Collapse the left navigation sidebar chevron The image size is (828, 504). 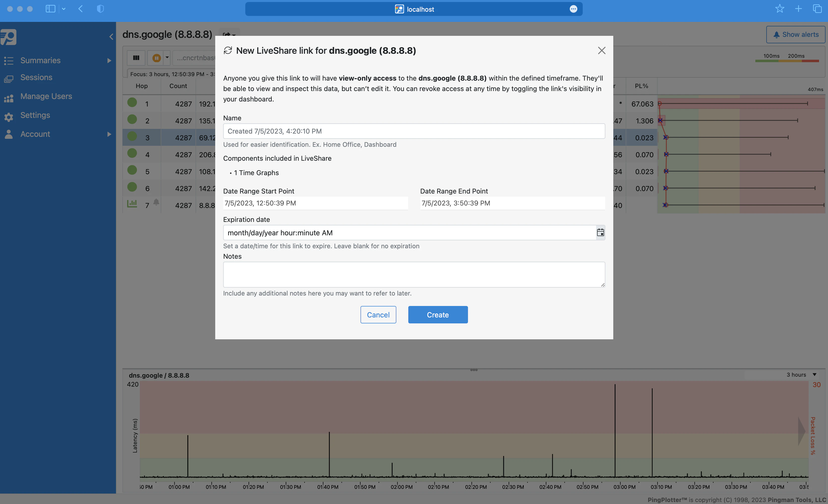111,37
